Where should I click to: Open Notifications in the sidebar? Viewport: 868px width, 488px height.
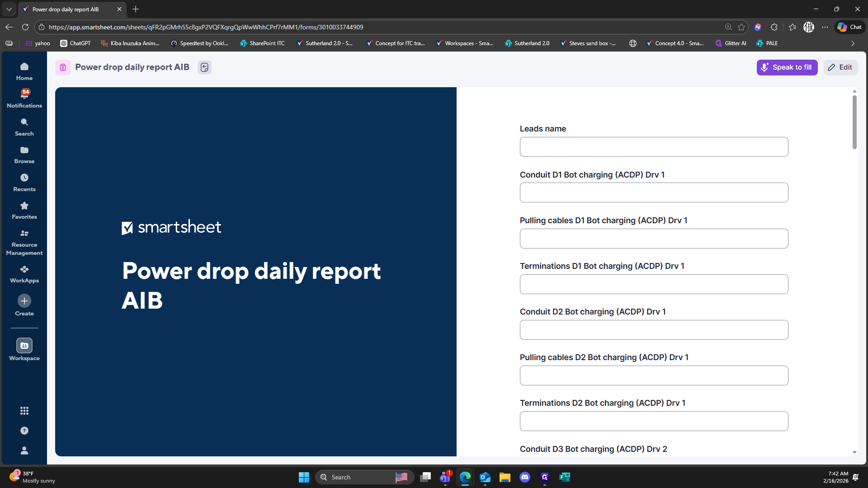click(24, 98)
